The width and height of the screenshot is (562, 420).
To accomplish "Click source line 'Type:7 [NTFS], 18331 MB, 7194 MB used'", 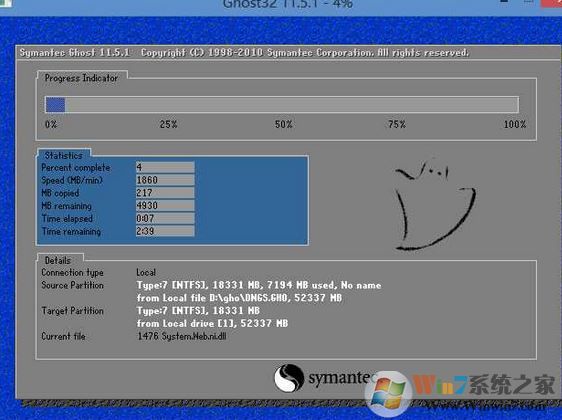I will coord(259,285).
